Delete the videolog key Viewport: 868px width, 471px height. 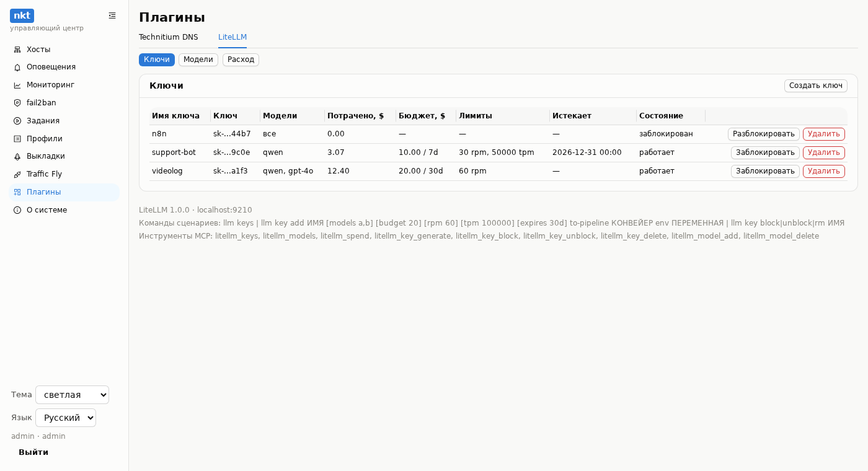824,171
